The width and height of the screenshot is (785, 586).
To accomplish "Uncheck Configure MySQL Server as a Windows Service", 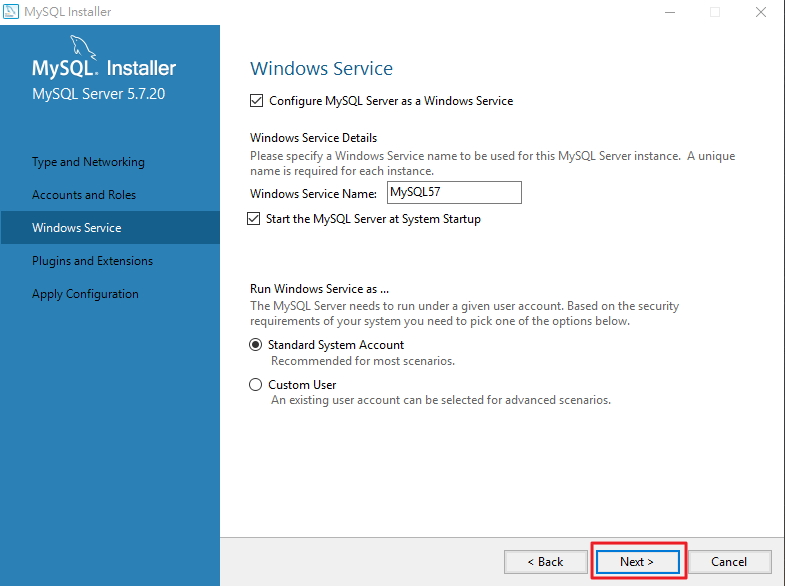I will [x=256, y=101].
